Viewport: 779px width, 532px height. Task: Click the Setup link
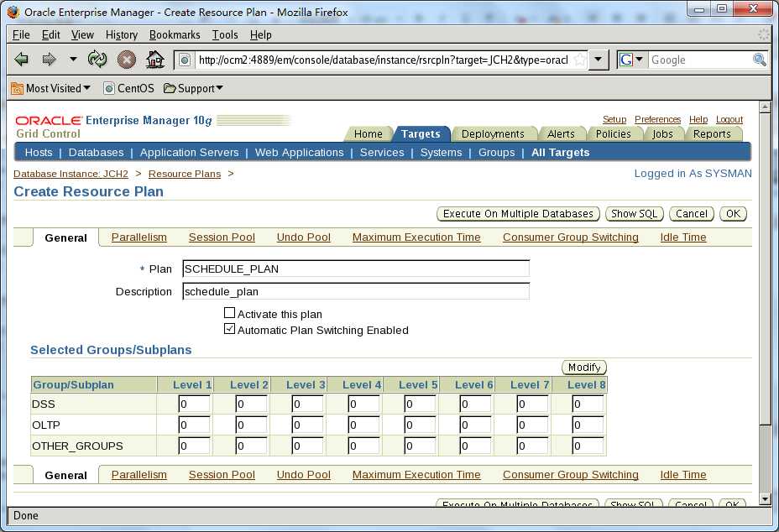pos(614,119)
